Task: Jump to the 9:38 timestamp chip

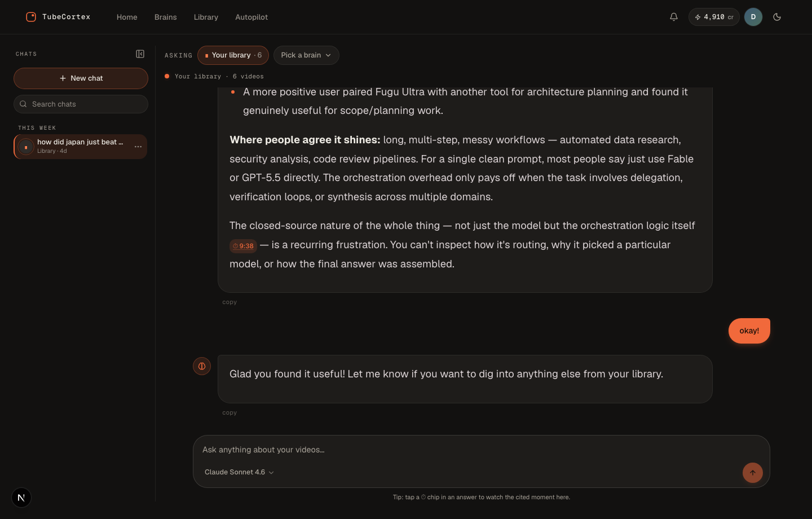Action: 243,246
